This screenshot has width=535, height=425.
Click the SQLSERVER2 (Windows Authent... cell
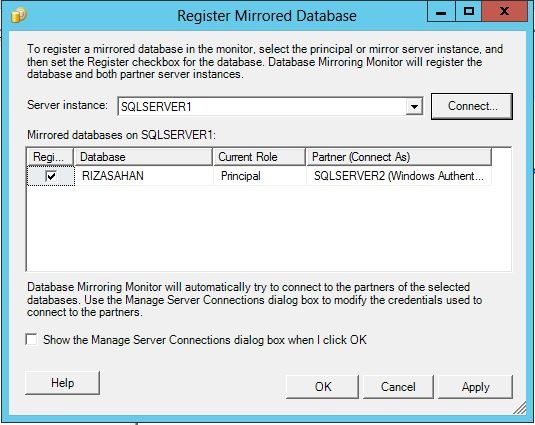(399, 176)
